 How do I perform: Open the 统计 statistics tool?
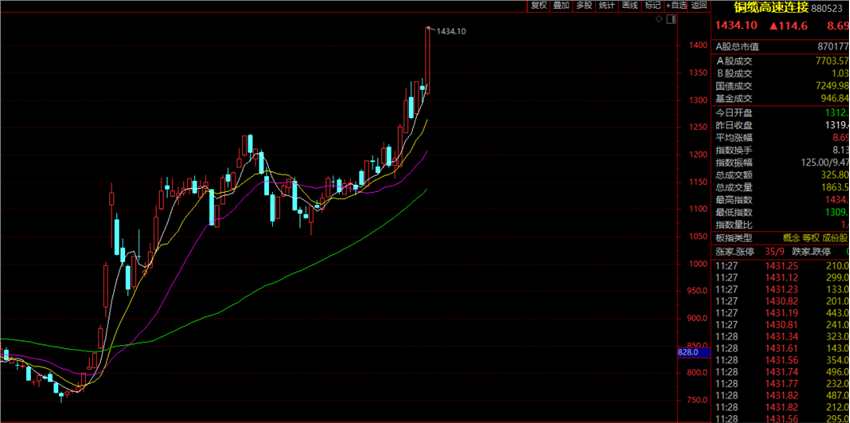607,5
